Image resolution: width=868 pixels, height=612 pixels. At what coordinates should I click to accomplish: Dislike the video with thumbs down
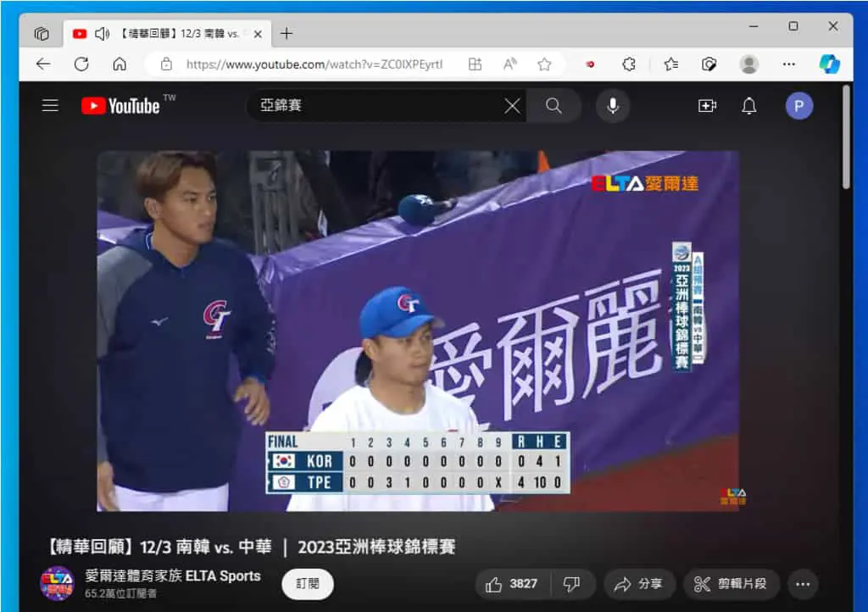tap(572, 584)
